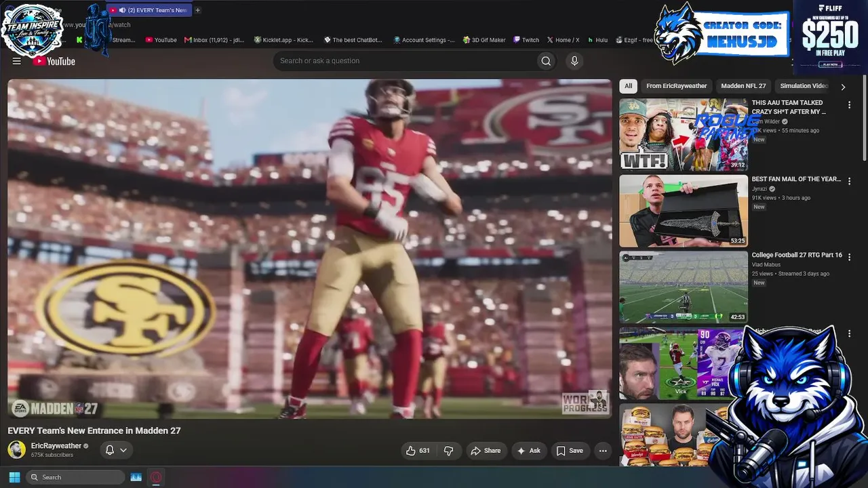Open the Account Settings bookmark
This screenshot has height=488, width=868.
click(425, 40)
